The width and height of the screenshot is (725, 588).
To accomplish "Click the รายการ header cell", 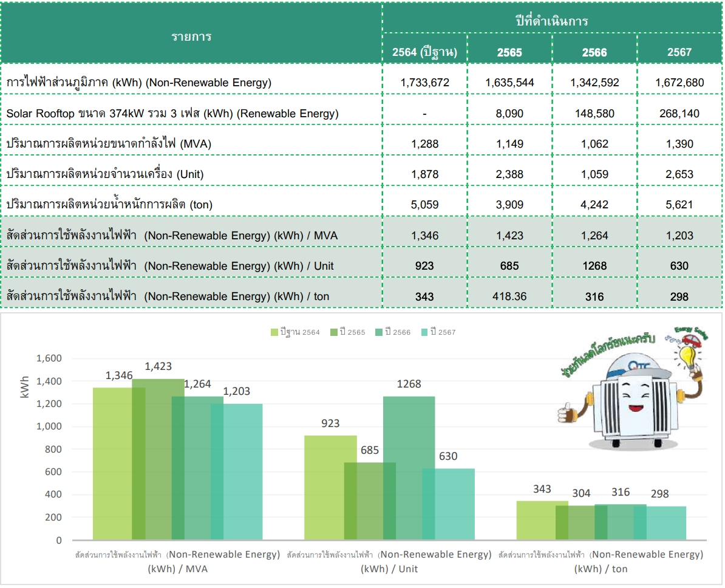I will [x=191, y=36].
